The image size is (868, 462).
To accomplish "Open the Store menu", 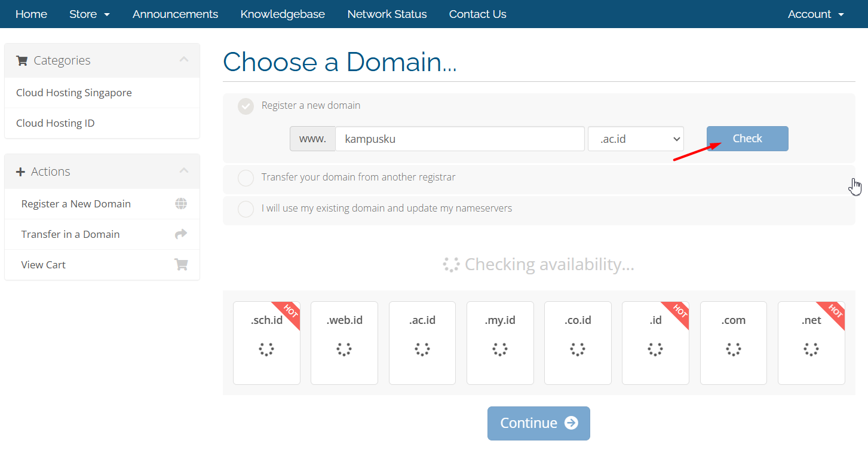I will click(x=90, y=14).
